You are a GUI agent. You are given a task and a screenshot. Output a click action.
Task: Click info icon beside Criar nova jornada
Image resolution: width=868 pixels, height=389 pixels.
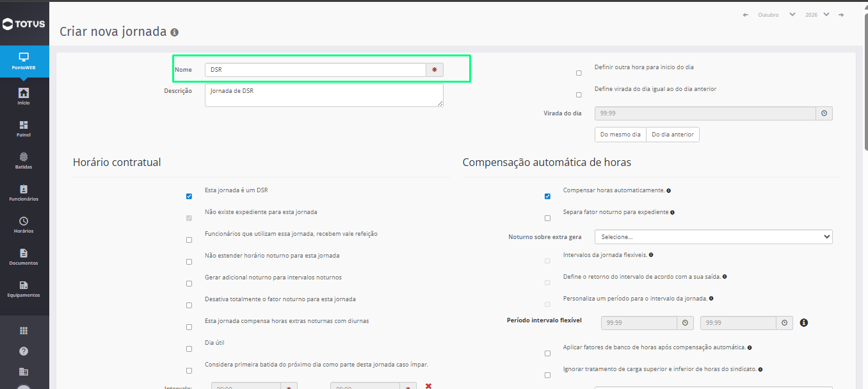(175, 32)
